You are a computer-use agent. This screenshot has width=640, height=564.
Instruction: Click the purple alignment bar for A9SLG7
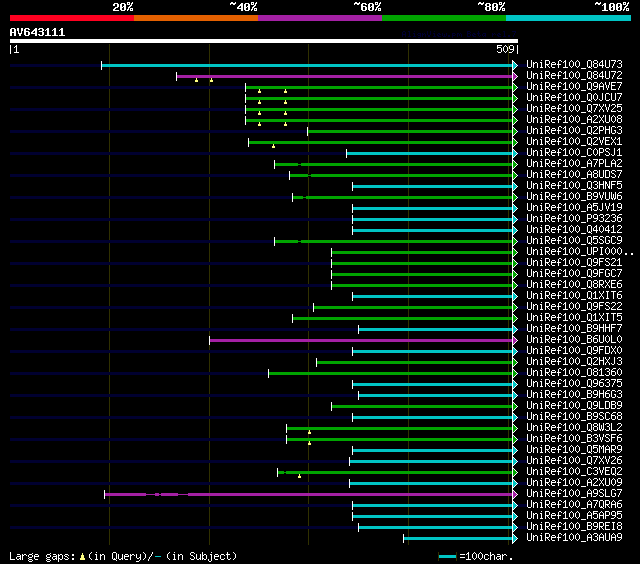tap(309, 495)
